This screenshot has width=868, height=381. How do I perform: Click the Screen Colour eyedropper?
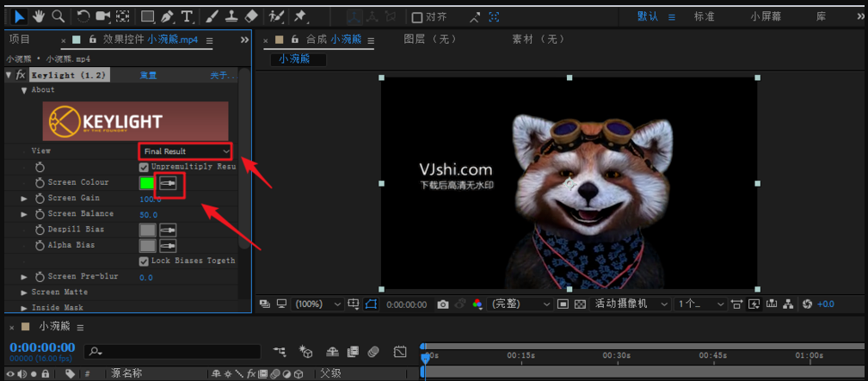(168, 182)
